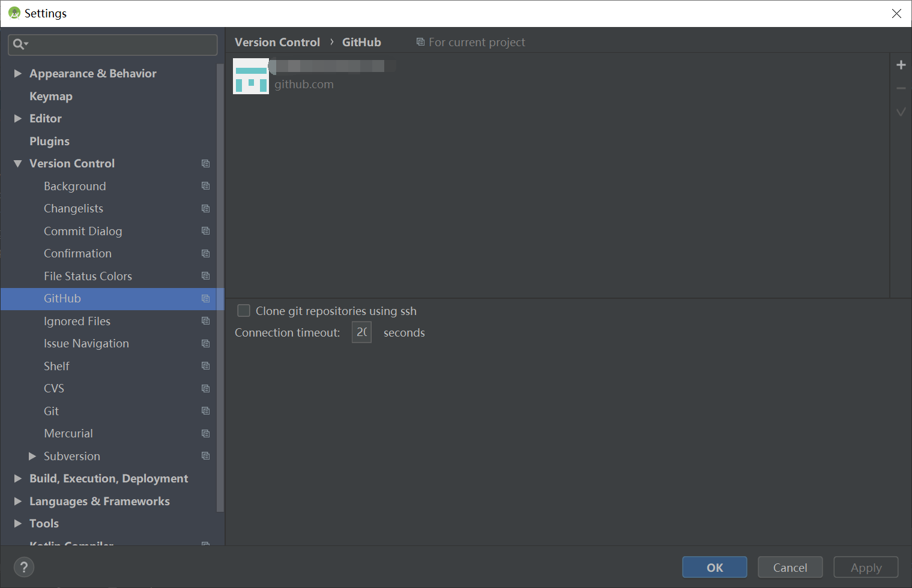Click Version Control in breadcrumb header
The width and height of the screenshot is (912, 588).
[x=277, y=42]
